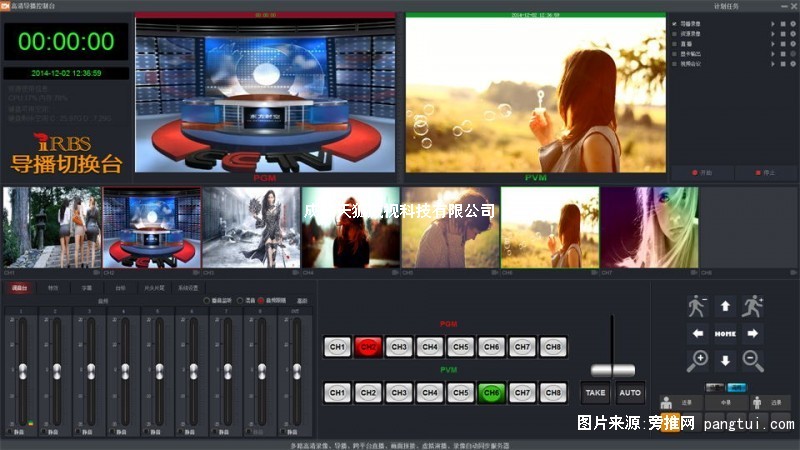Select the middle audio mode radio button
800x450 pixels.
[240, 301]
